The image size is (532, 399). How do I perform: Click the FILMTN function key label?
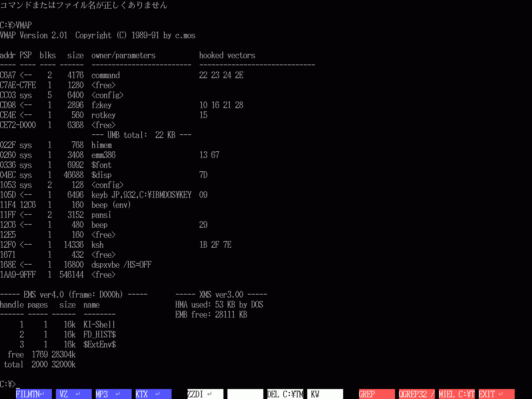34,394
